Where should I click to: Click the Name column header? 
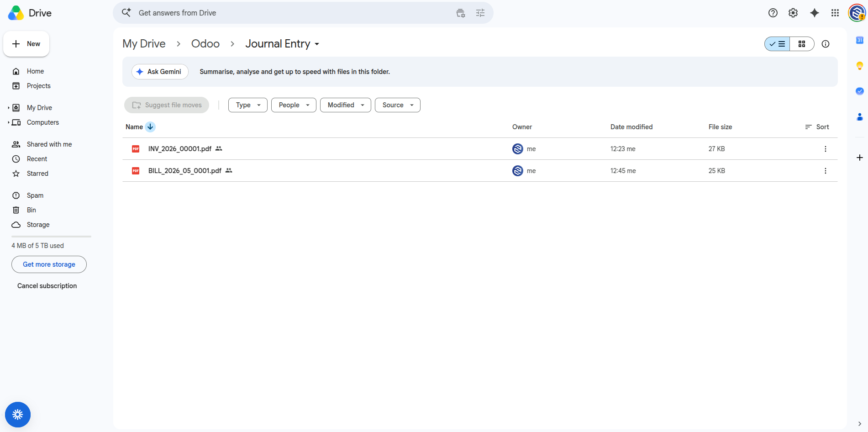click(x=134, y=127)
